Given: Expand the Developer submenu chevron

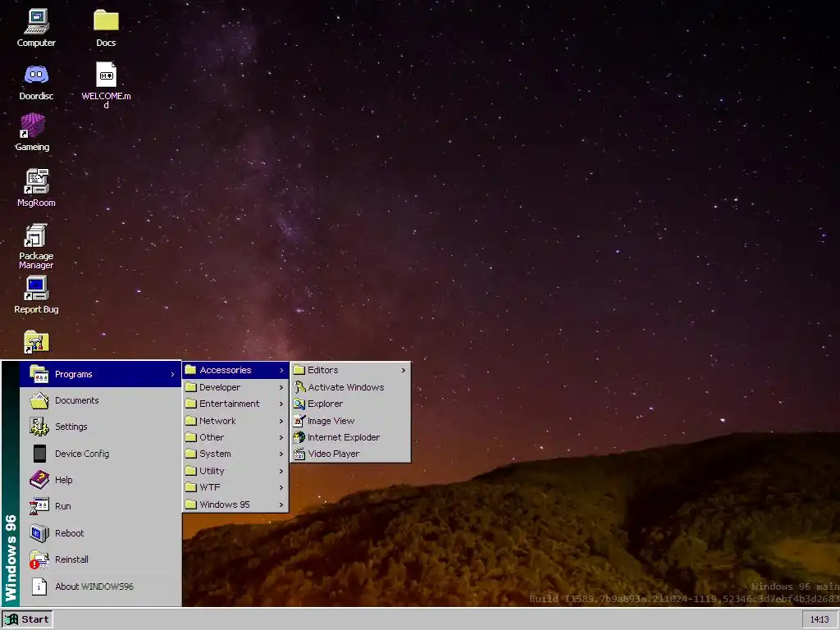Looking at the screenshot, I should (x=281, y=387).
